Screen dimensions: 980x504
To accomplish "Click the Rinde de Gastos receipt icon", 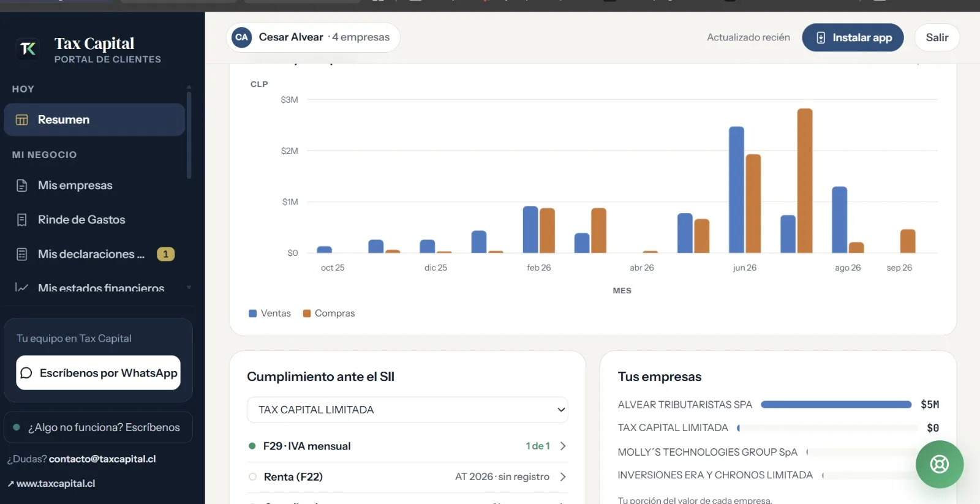I will tap(22, 220).
